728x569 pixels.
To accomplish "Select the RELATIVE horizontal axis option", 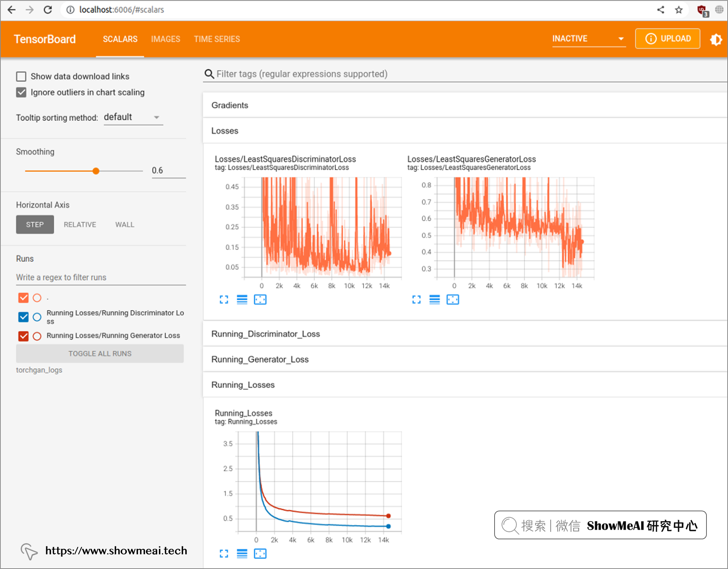I will click(80, 224).
